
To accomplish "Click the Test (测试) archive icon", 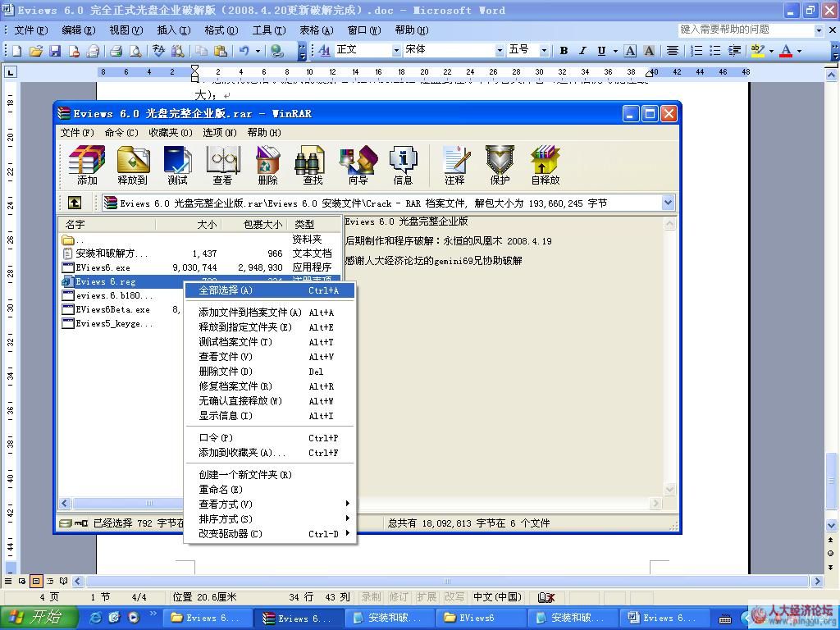I will (177, 166).
